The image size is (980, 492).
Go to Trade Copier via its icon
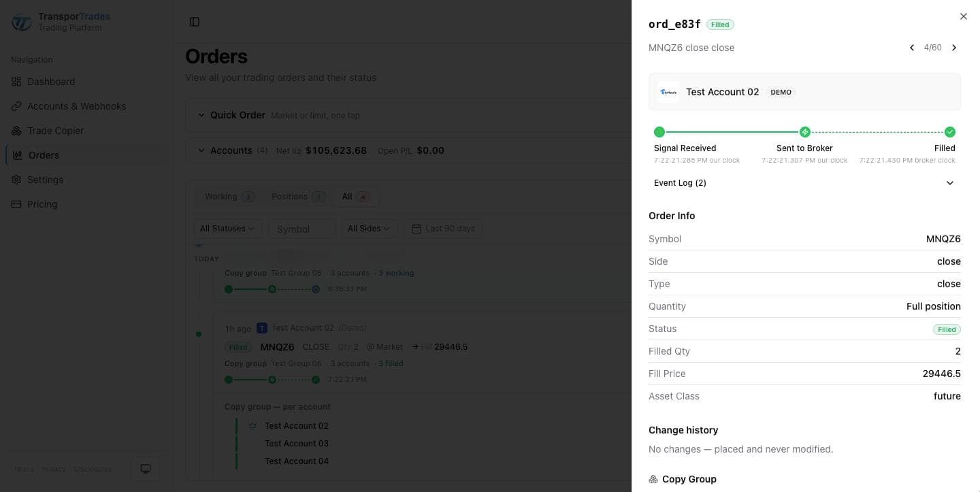point(16,131)
